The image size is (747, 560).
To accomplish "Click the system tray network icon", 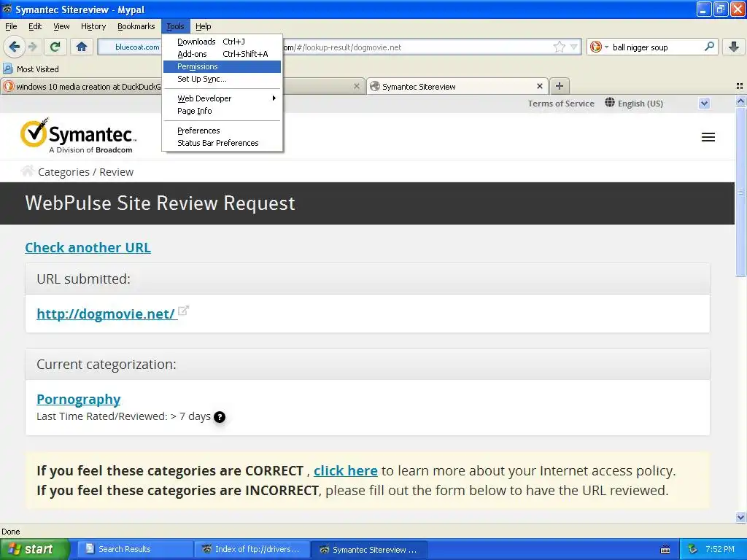I will [x=693, y=549].
